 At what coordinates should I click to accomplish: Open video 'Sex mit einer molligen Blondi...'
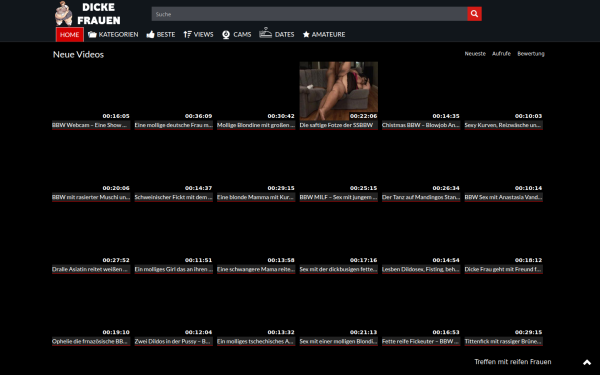339,341
